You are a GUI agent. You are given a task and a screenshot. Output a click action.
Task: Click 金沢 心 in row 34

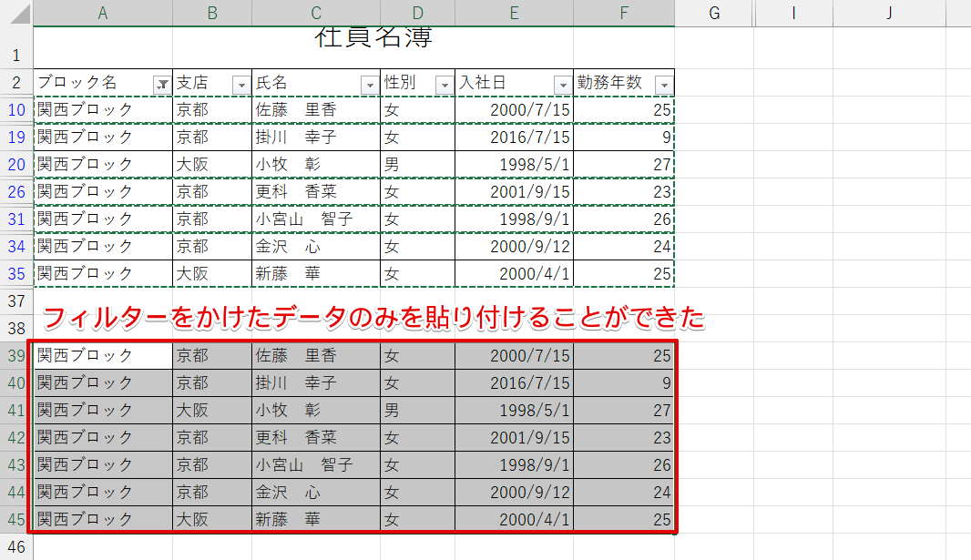[x=288, y=246]
